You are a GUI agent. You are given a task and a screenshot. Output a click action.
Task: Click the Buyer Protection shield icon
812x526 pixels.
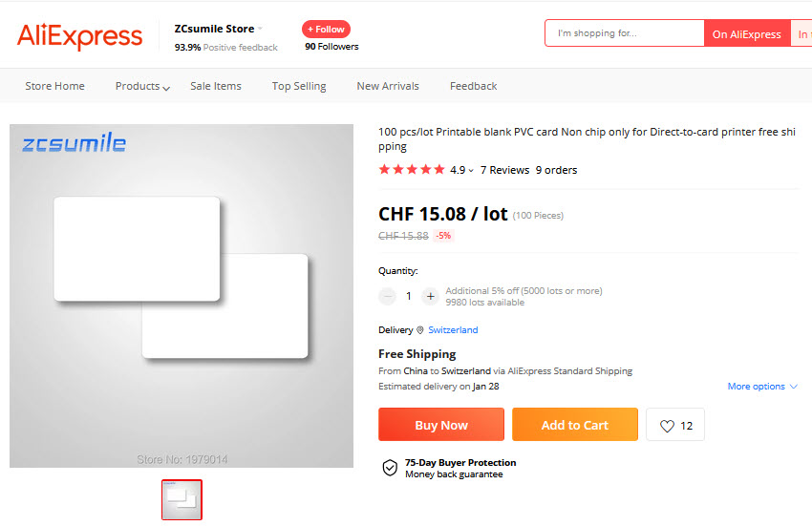[390, 468]
